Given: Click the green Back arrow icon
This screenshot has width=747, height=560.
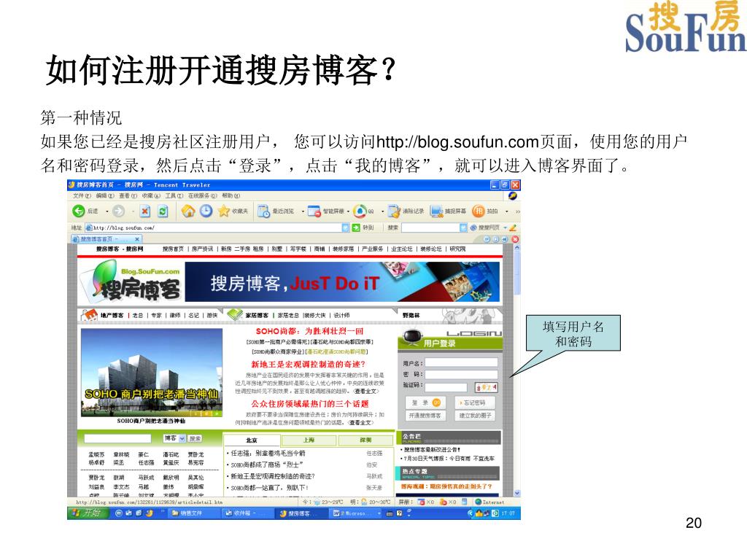Looking at the screenshot, I should [79, 211].
